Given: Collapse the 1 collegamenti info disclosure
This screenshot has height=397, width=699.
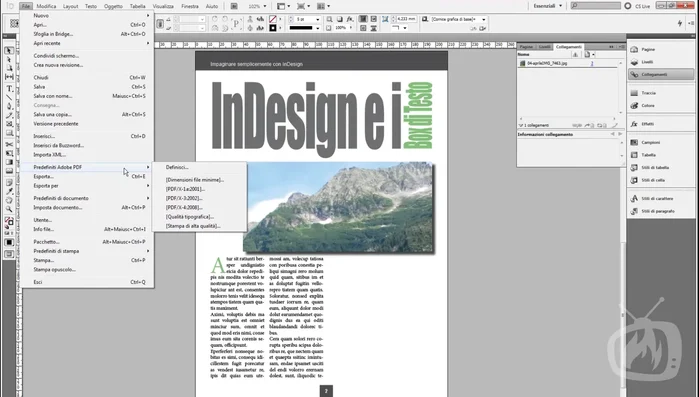Looking at the screenshot, I should [521, 125].
